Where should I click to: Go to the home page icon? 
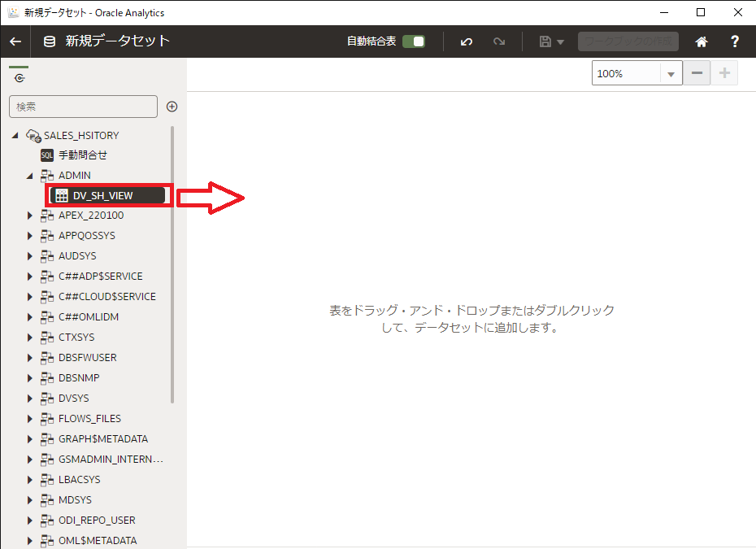coord(701,41)
